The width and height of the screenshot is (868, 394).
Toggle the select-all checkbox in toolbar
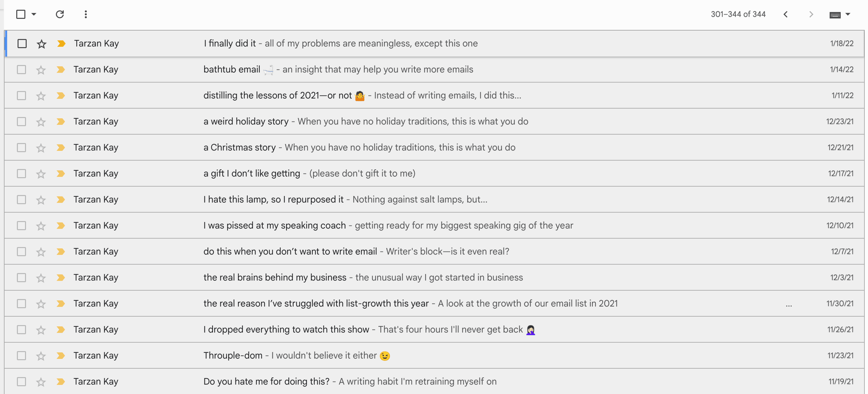[x=21, y=14]
